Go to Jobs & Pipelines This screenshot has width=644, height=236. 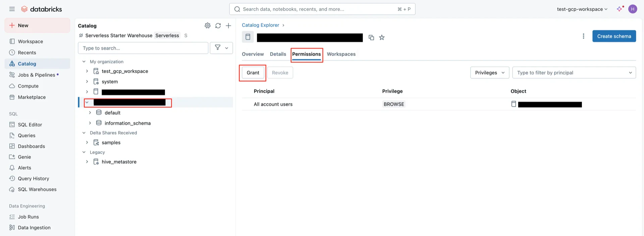pos(37,75)
